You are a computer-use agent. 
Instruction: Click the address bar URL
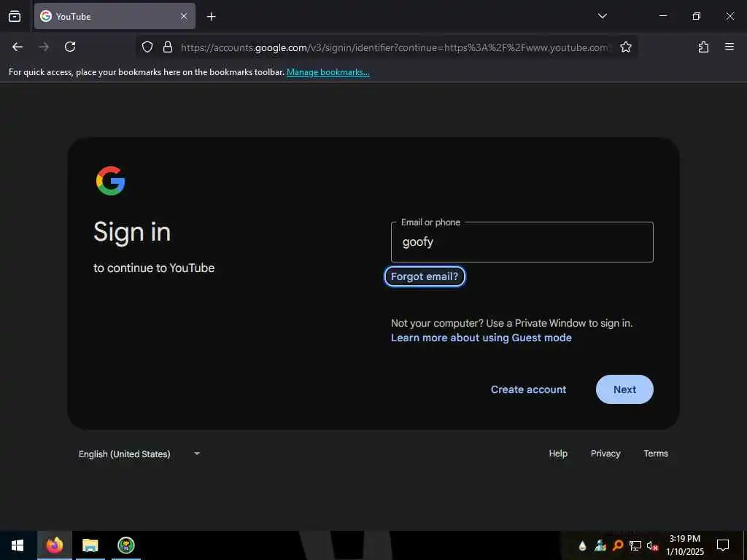pos(394,47)
